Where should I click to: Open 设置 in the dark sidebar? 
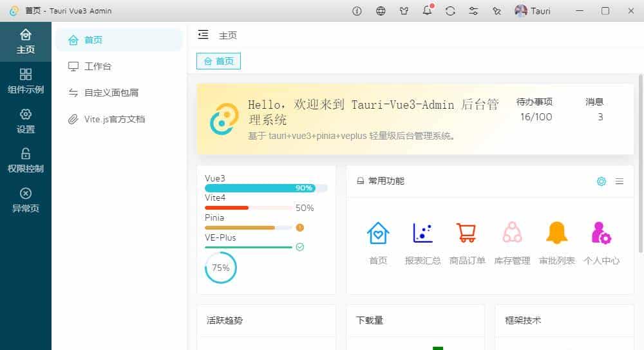26,121
